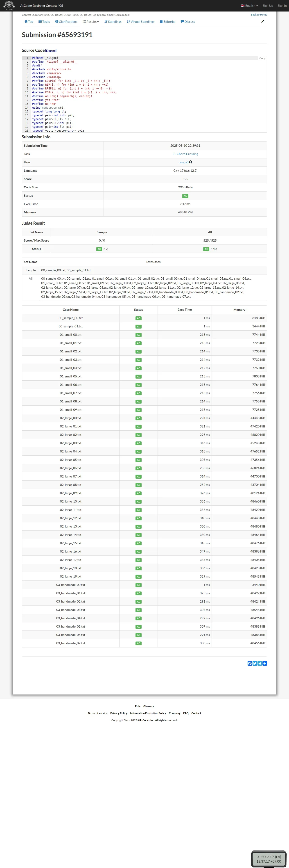The height and width of the screenshot is (868, 289).
Task: Share submission on Twitter
Action: [255, 663]
